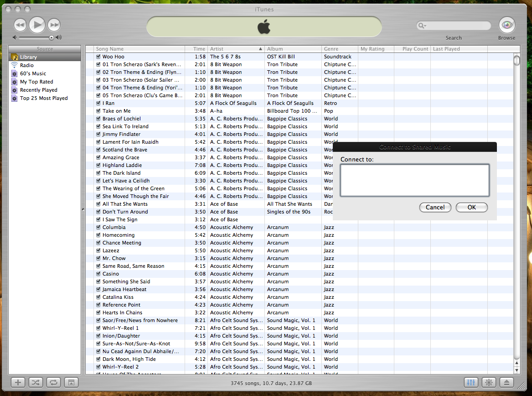Open the Top 25 Most Played playlist
This screenshot has height=396, width=532.
click(45, 98)
